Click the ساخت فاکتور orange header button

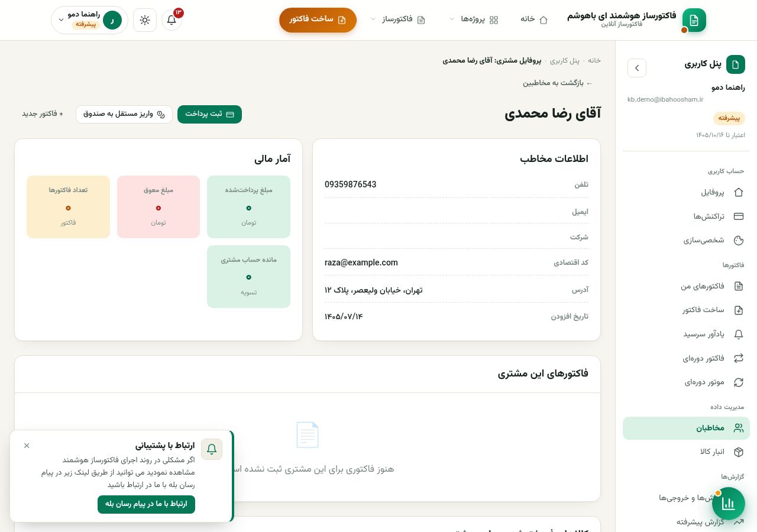pyautogui.click(x=318, y=20)
